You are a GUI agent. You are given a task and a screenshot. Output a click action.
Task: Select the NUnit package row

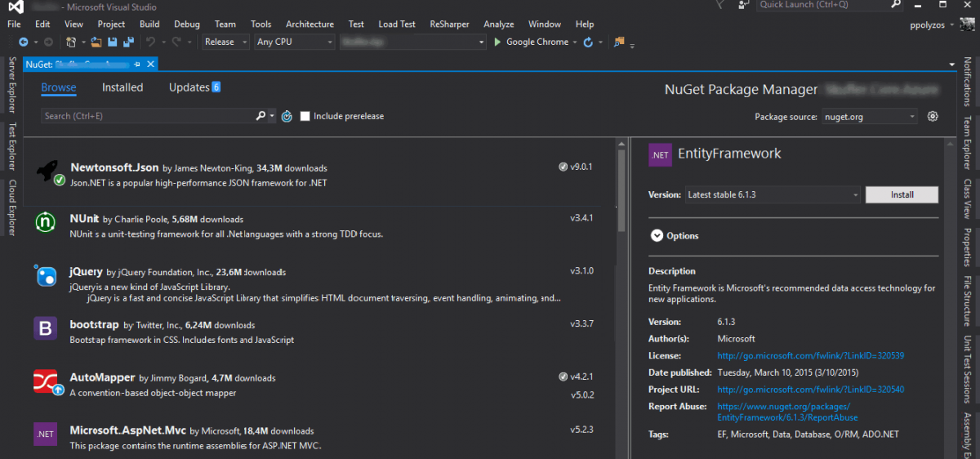coord(319,225)
